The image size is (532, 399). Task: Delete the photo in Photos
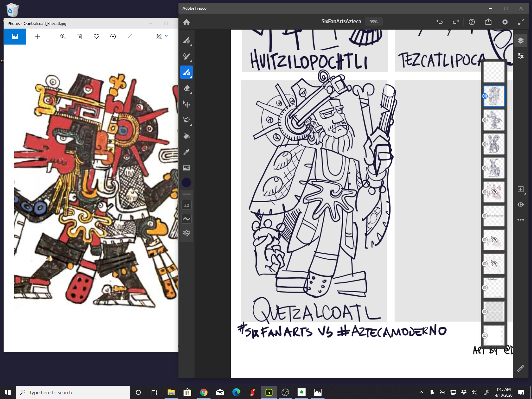coord(79,37)
